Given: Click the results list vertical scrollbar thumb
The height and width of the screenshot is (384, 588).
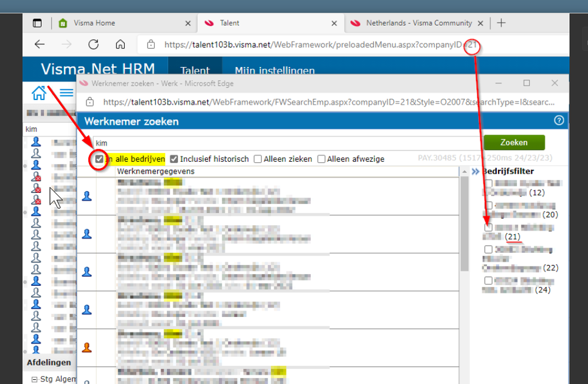Looking at the screenshot, I should click(x=464, y=224).
